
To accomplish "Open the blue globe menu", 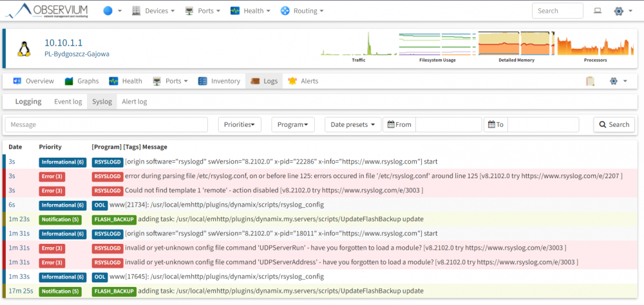I will pos(112,11).
